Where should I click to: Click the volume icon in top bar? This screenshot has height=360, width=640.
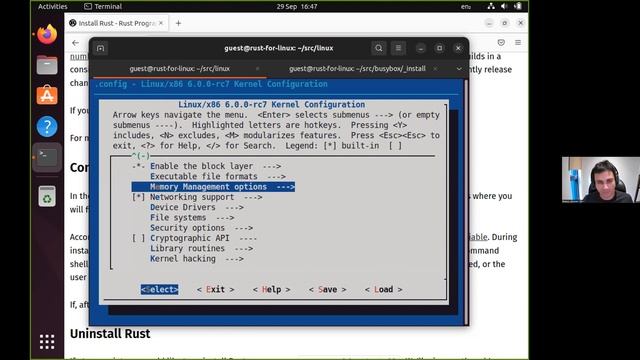click(504, 6)
